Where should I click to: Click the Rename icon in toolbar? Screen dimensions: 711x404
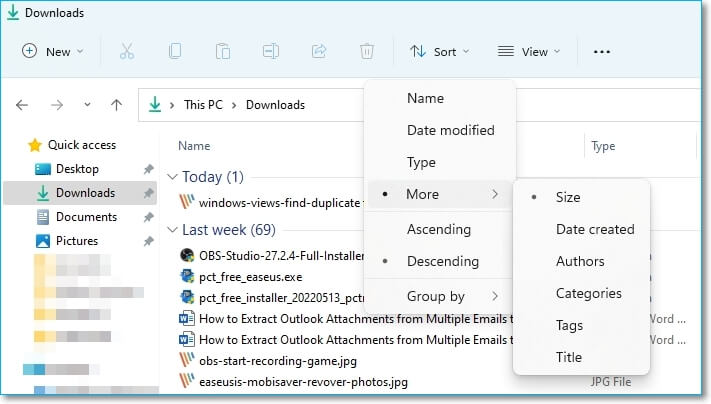coord(271,51)
